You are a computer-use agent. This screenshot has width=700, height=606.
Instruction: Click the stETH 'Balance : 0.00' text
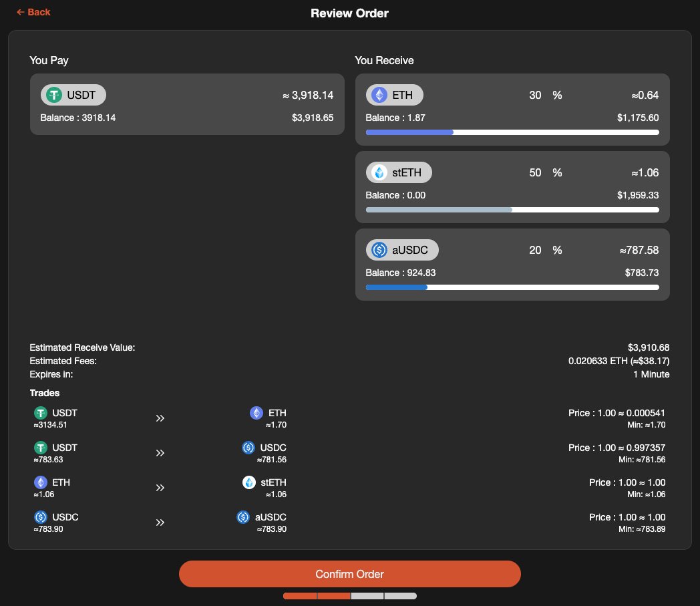pyautogui.click(x=395, y=195)
